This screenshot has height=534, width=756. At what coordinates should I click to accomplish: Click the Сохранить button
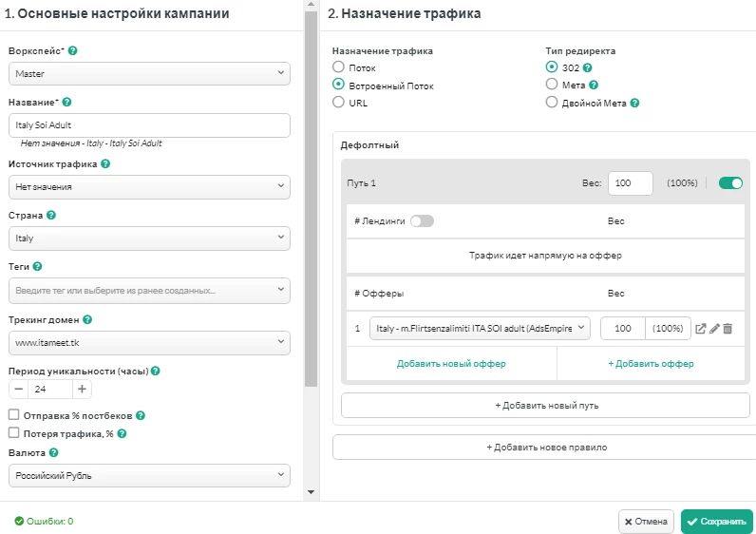pos(716,522)
